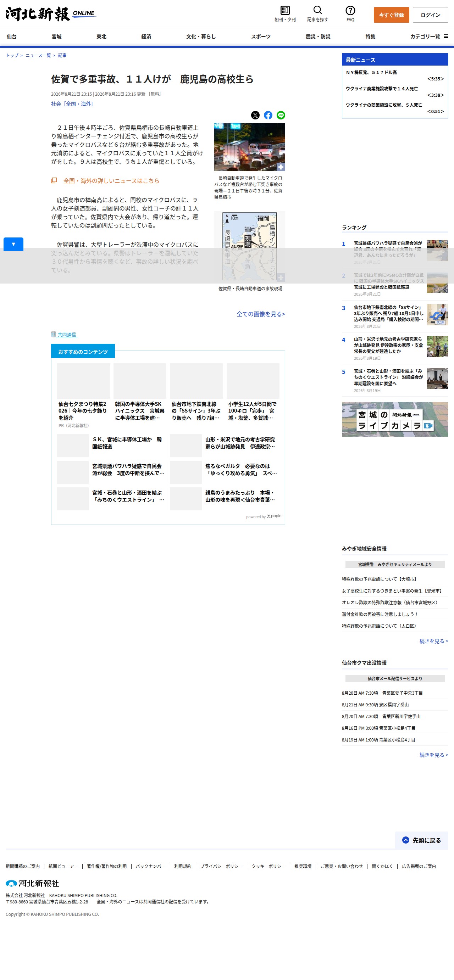Image resolution: width=454 pixels, height=980 pixels.
Task: Open 特殊詐欺の予兆電話について【大崎市】
Action: pos(380,579)
